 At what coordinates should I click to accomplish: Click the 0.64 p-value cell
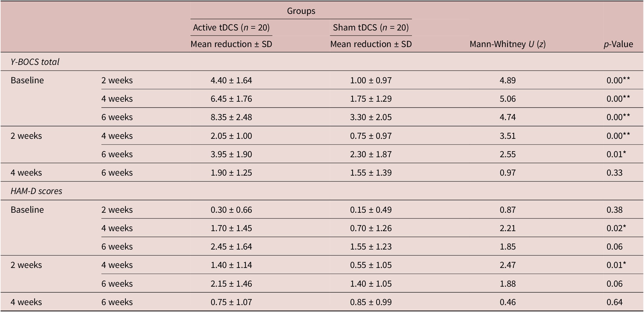click(x=614, y=302)
